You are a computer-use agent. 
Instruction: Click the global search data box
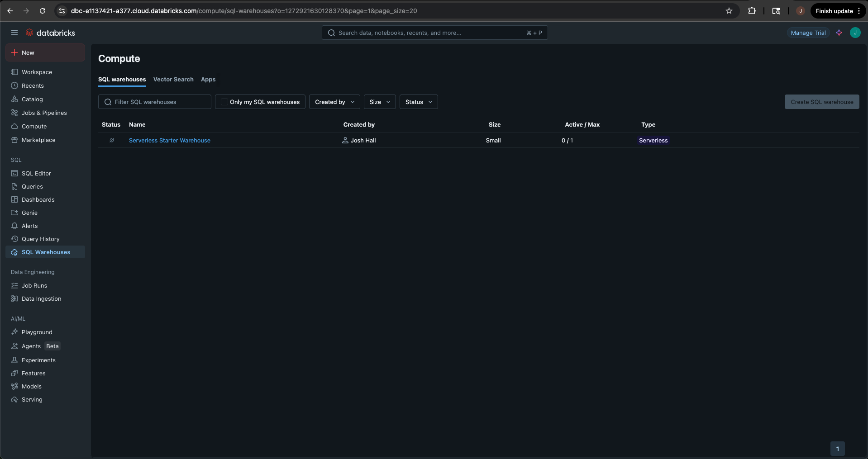[x=434, y=33]
